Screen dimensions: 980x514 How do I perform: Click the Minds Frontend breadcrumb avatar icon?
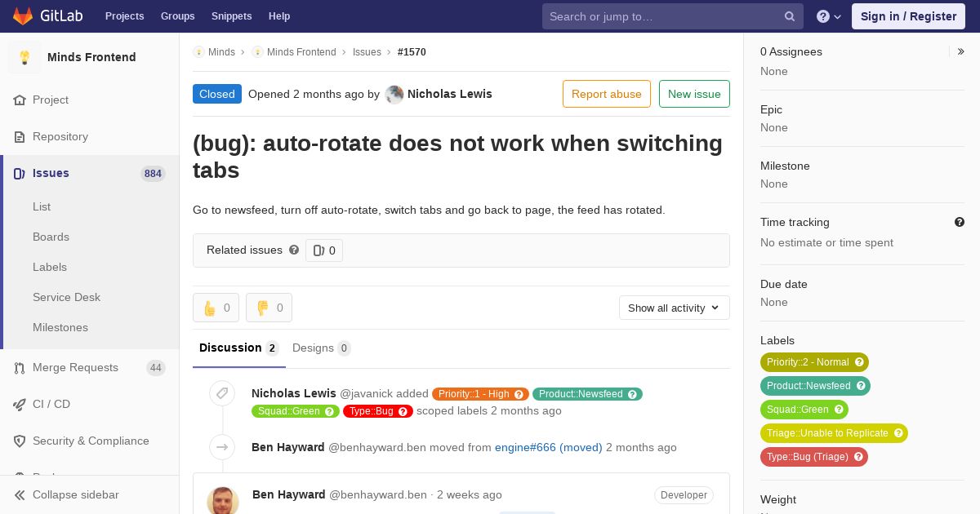coord(257,51)
